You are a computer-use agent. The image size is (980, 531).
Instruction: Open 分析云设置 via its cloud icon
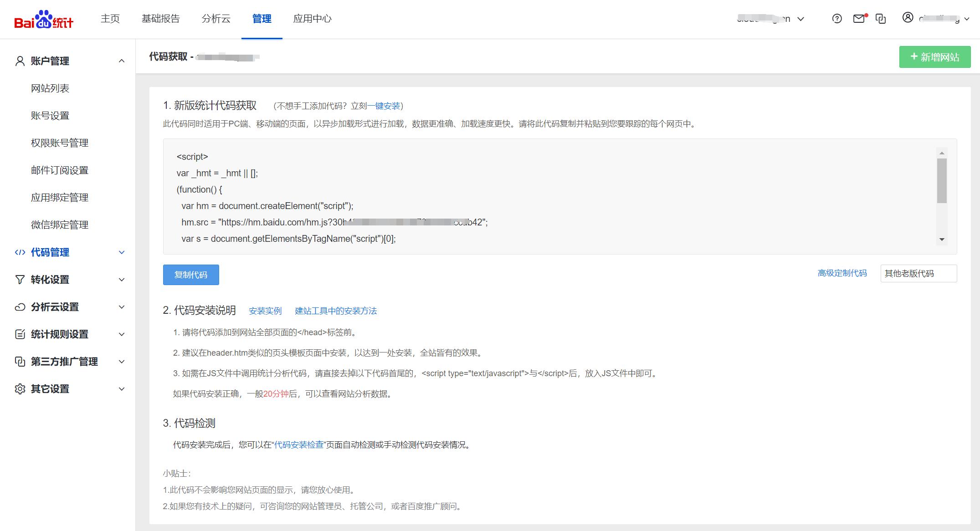20,306
